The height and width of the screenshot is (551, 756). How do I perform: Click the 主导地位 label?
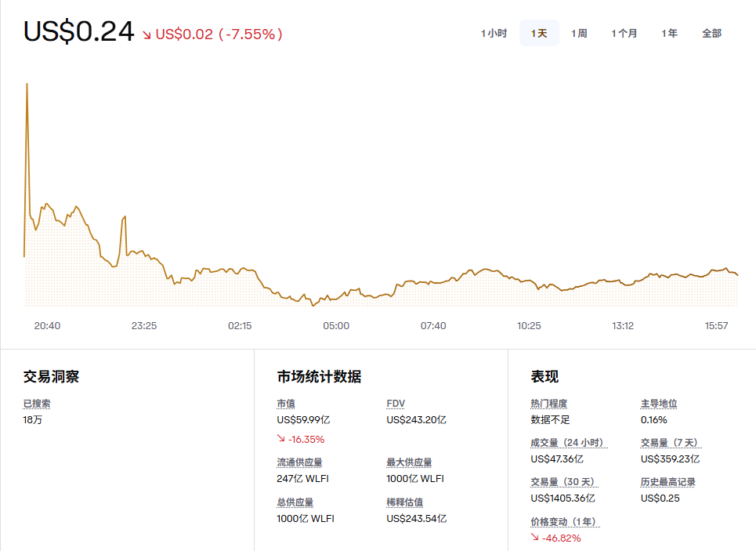pyautogui.click(x=659, y=404)
